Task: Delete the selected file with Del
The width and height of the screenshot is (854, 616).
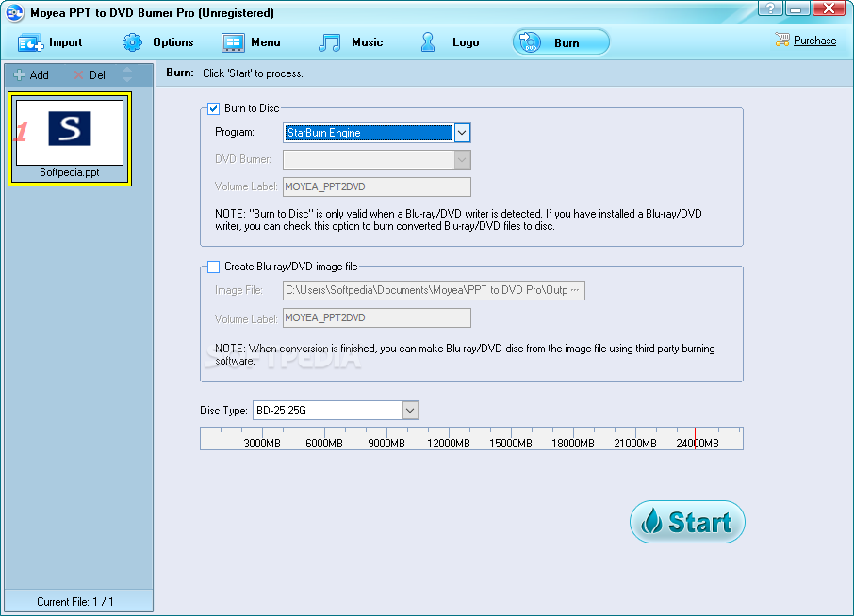Action: (x=90, y=75)
